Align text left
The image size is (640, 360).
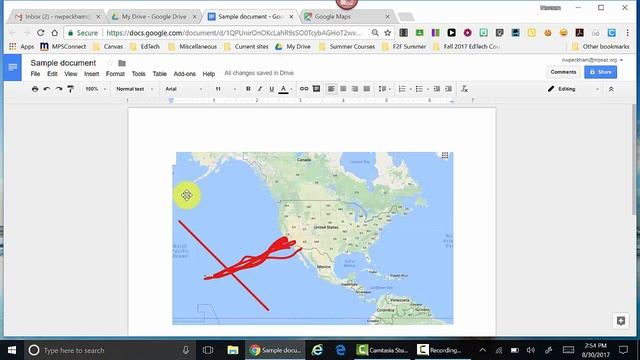[331, 89]
